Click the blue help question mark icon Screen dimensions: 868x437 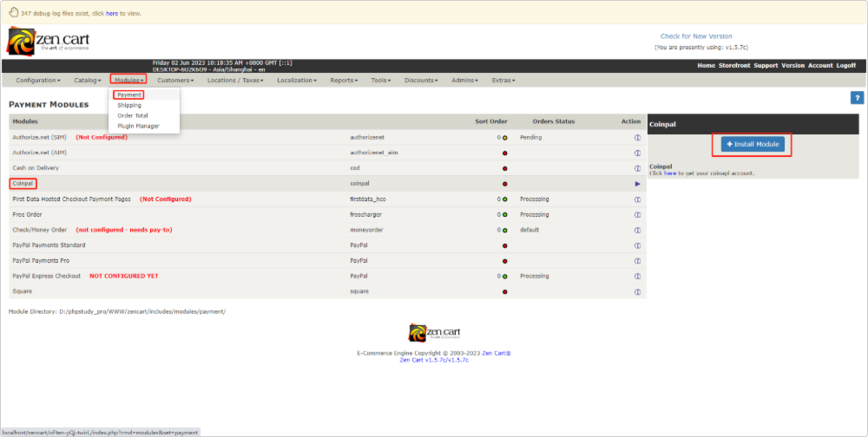point(857,98)
